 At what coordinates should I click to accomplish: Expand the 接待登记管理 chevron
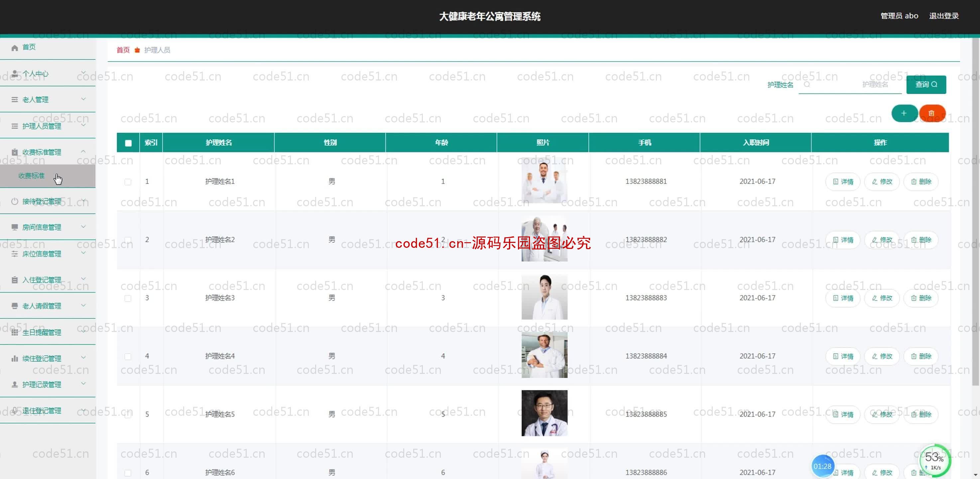pos(83,200)
